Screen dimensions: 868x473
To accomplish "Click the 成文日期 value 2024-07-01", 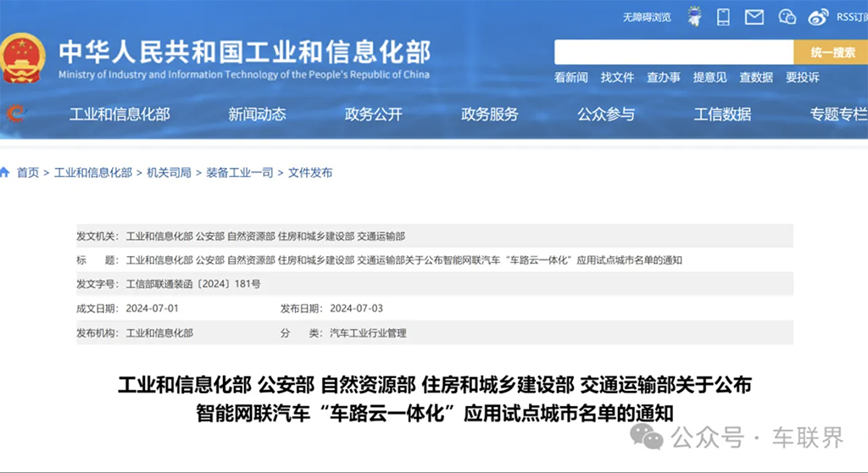I will [x=153, y=309].
